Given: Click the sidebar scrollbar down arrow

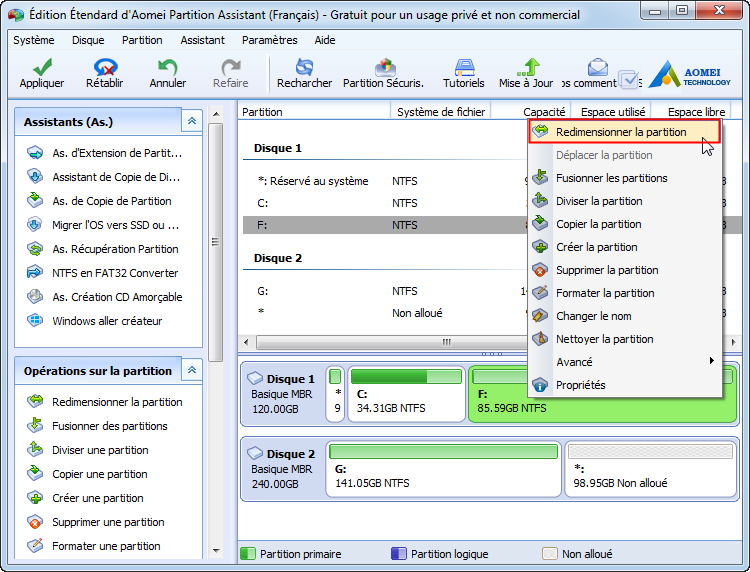Looking at the screenshot, I should tap(216, 551).
